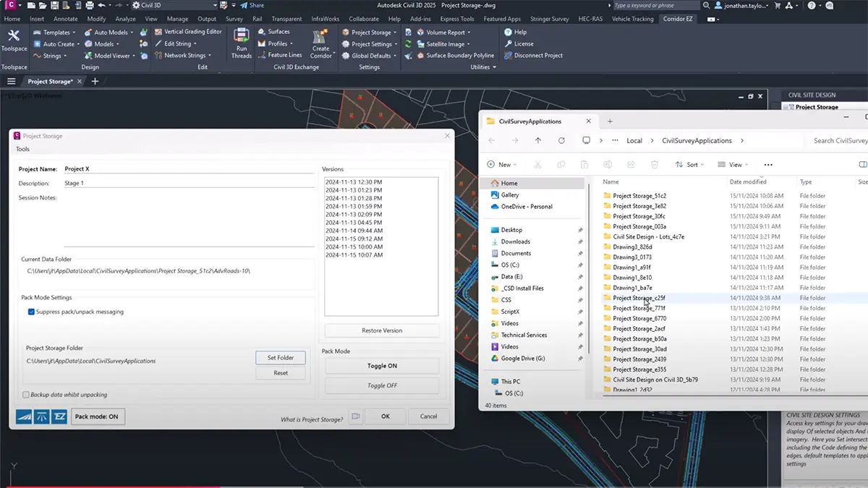Click the Share button in the title bar
Screen dimensions: 868x488
[x=252, y=5]
